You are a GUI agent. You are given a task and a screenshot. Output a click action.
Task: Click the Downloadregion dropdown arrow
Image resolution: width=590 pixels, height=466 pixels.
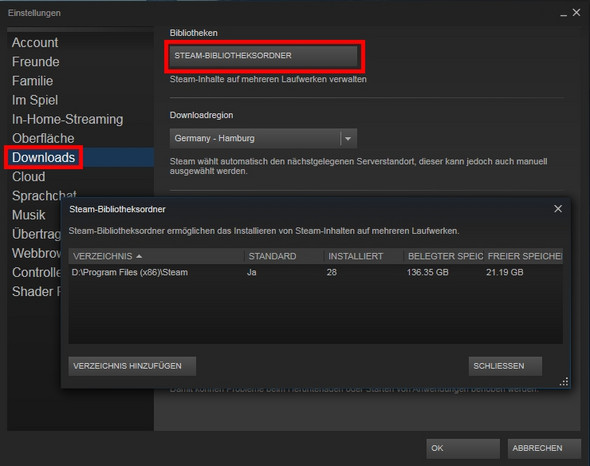click(x=348, y=139)
